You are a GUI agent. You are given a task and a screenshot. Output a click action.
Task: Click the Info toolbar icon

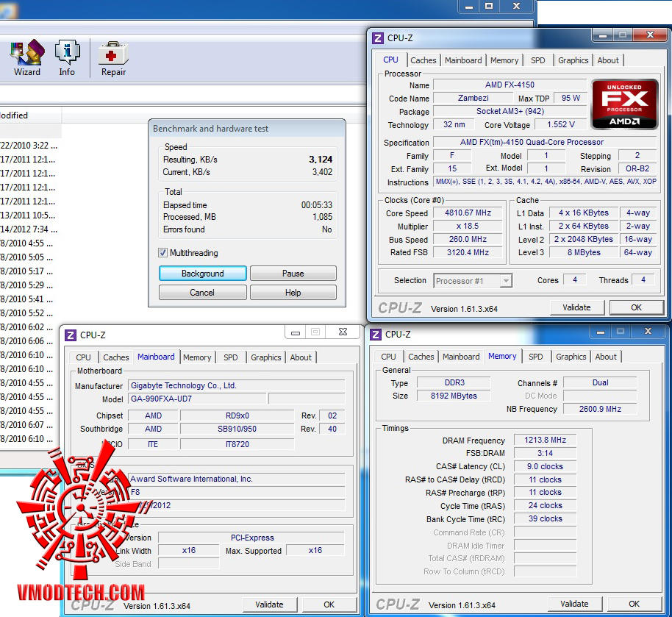point(67,58)
